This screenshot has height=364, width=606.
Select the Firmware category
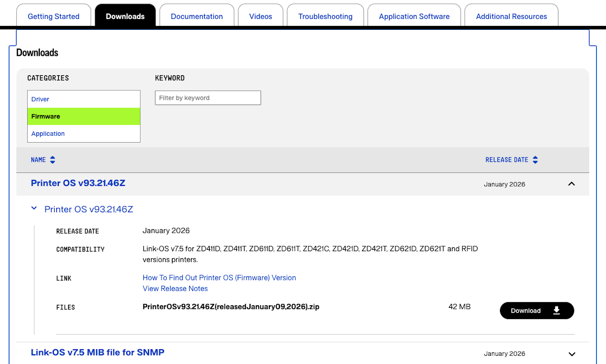84,116
